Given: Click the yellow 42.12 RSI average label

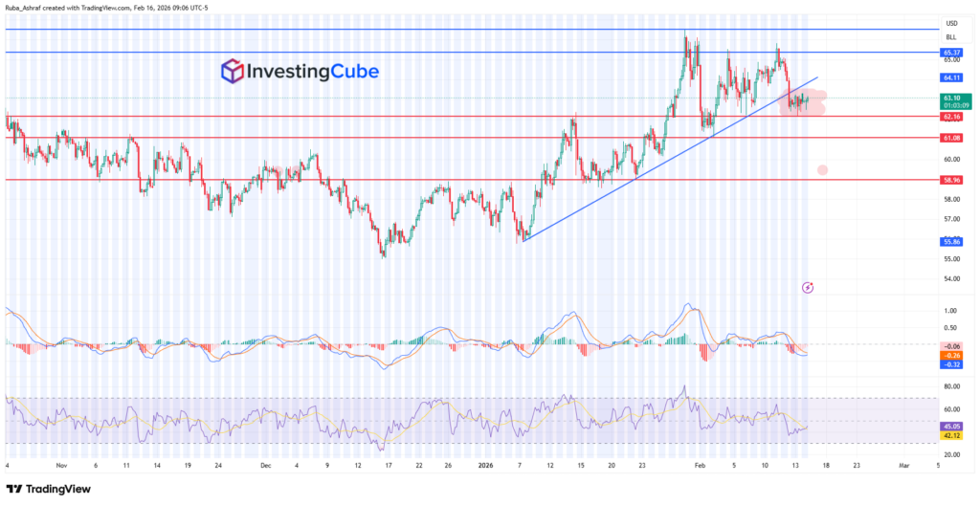Looking at the screenshot, I should (x=951, y=436).
